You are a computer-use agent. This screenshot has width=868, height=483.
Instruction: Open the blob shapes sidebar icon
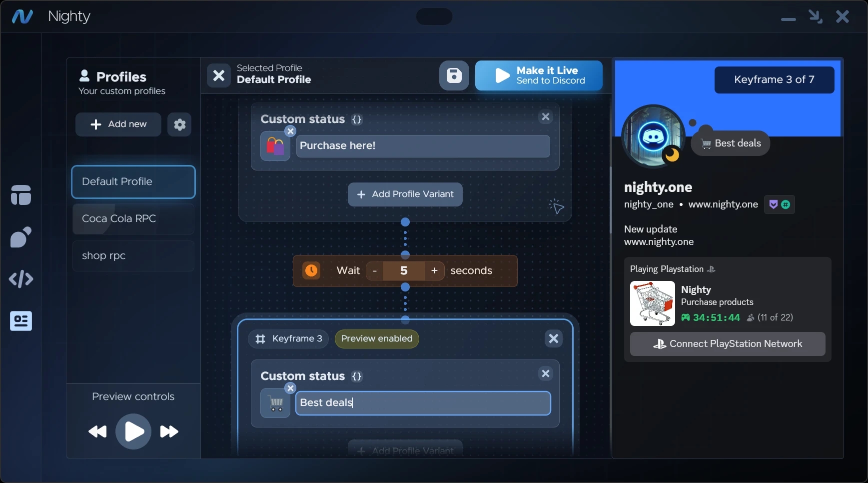coord(21,237)
